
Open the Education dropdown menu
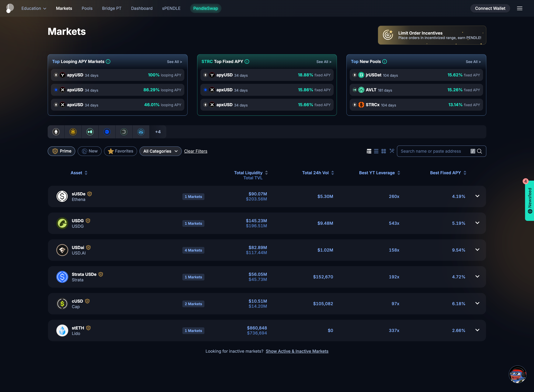pos(34,8)
